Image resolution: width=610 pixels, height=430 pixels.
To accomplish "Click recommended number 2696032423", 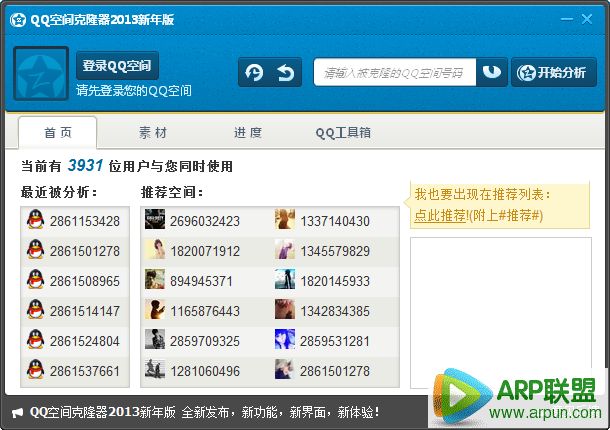I will point(205,221).
